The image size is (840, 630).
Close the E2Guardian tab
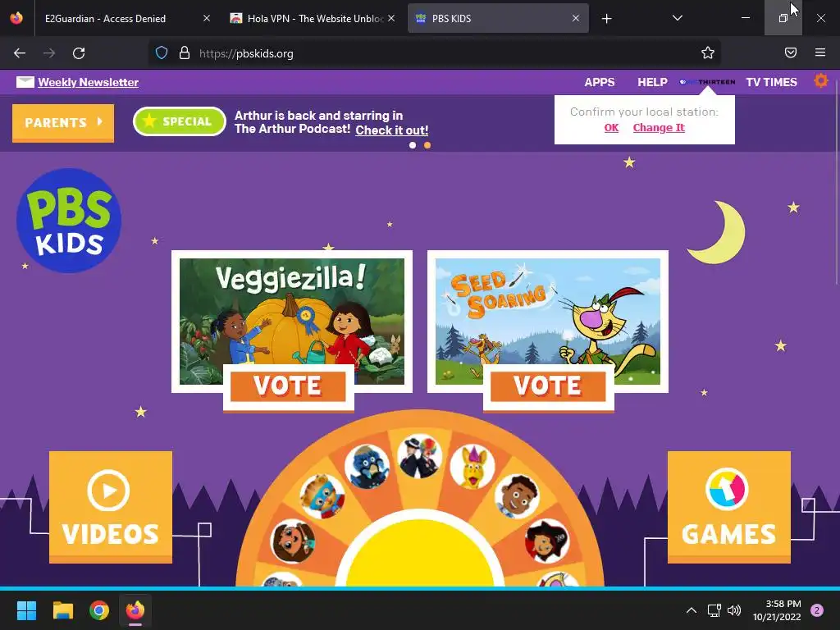click(x=207, y=18)
